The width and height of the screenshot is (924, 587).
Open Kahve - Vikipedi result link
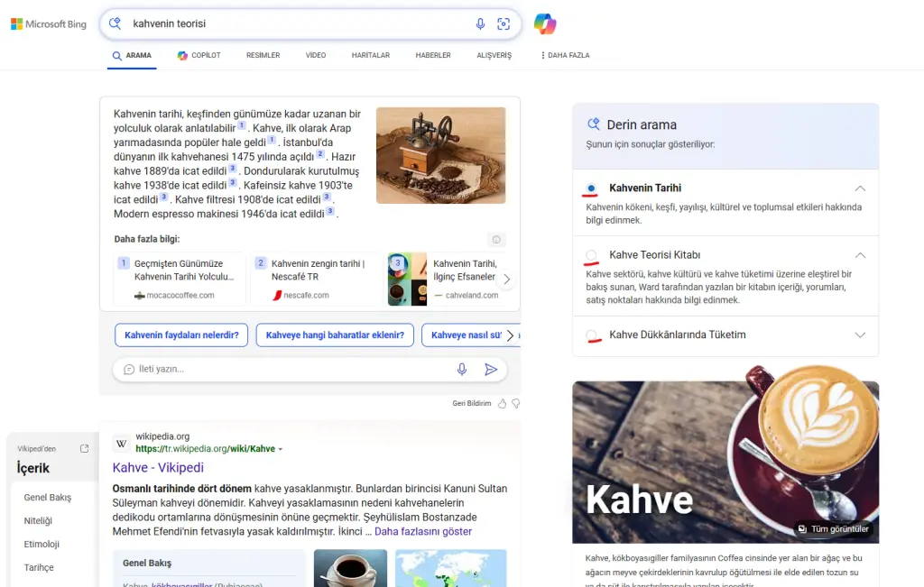(158, 467)
